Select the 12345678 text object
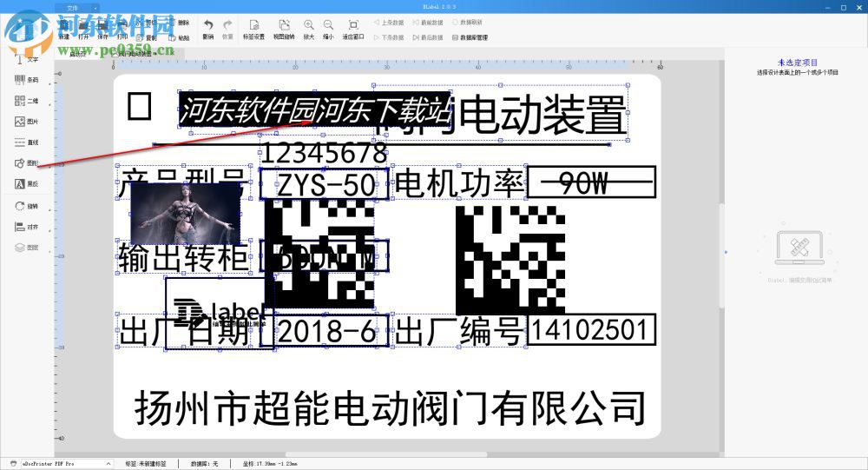Screen dimensions: 868x470 pyautogui.click(x=324, y=153)
